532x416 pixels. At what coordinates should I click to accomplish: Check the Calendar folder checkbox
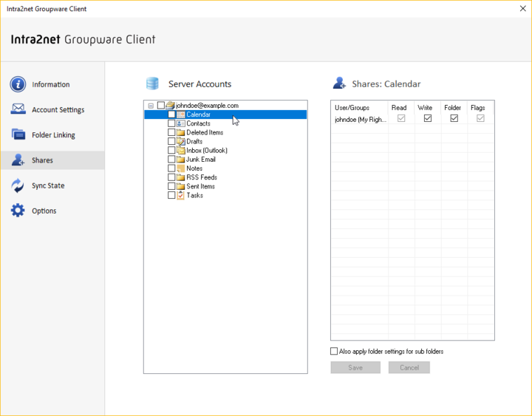[171, 115]
